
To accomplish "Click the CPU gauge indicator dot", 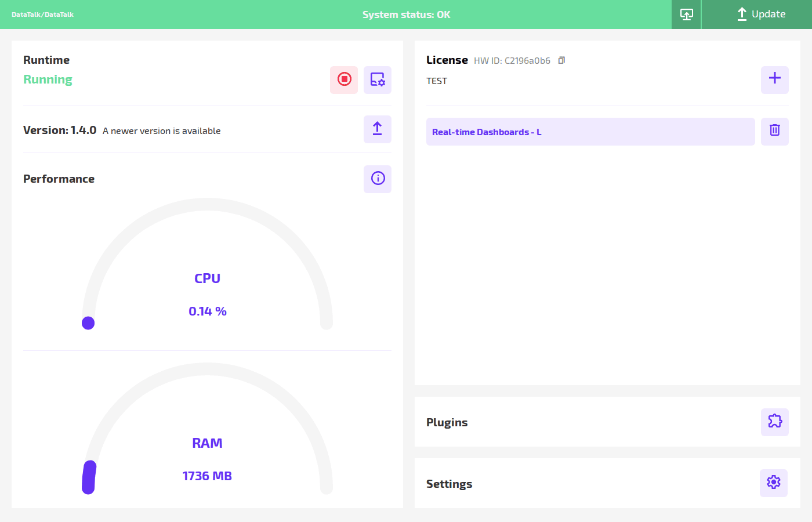I will 88,323.
